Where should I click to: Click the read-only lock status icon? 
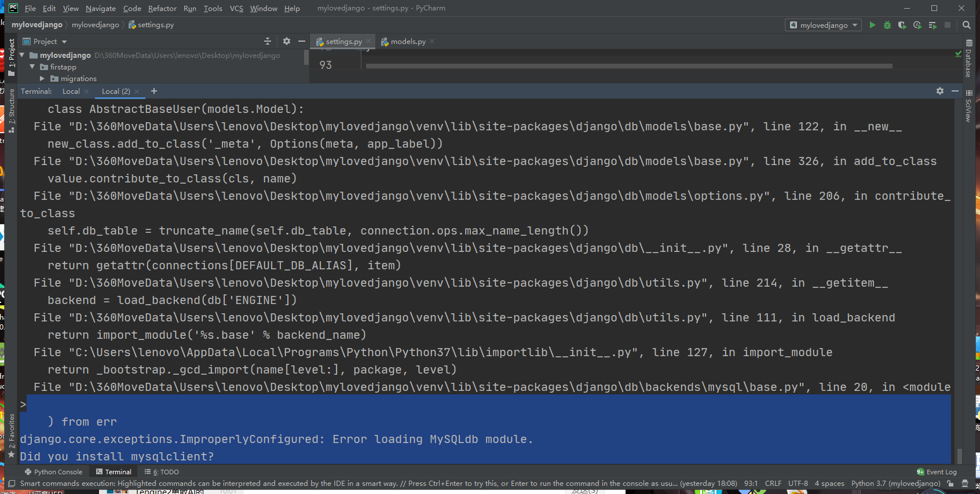coord(950,484)
